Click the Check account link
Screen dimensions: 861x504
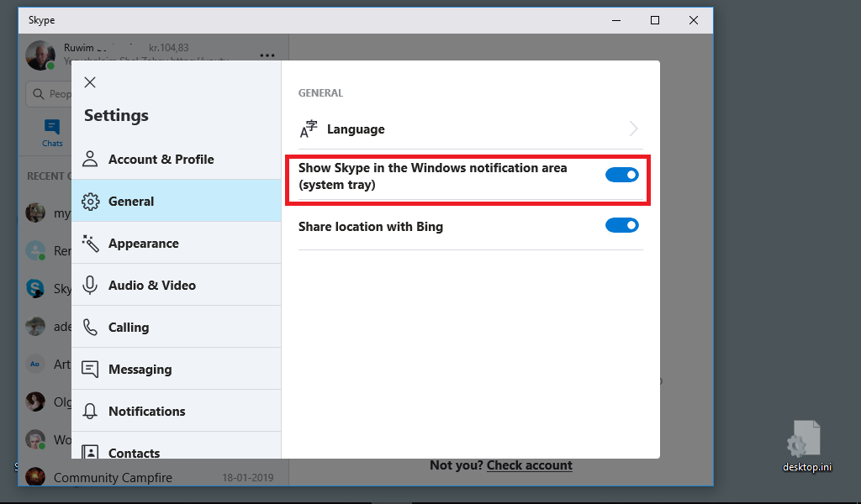tap(530, 465)
